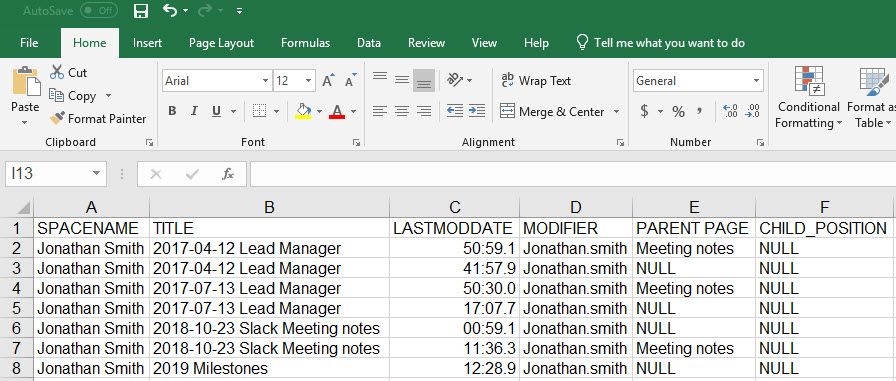
Task: Click the Orientation text angle icon
Action: 455,80
